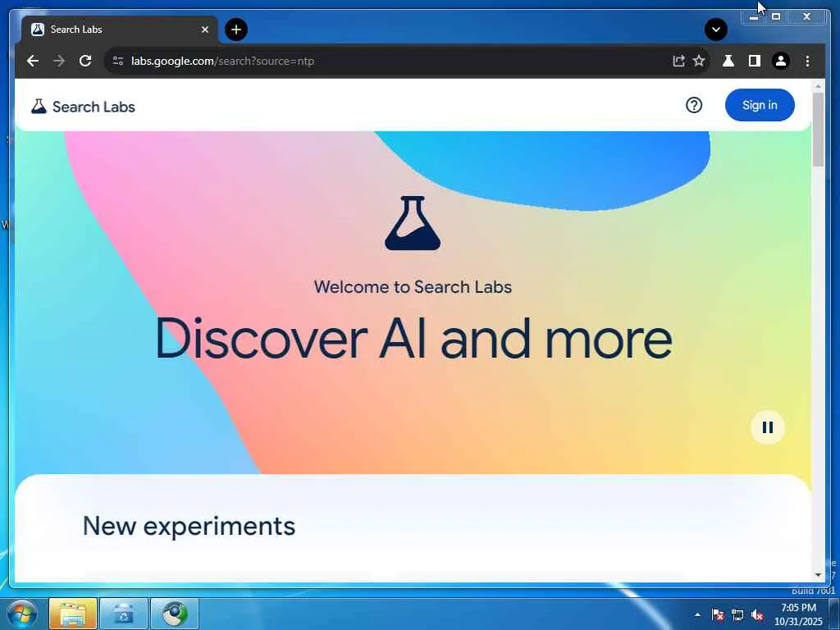Open help question mark icon
Screen dimensions: 840x630
click(x=694, y=105)
